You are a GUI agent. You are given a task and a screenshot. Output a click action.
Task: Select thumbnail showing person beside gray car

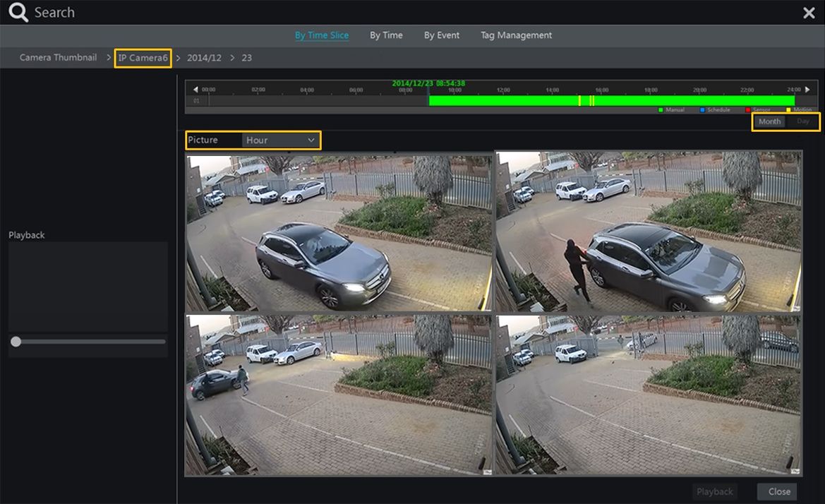(648, 232)
